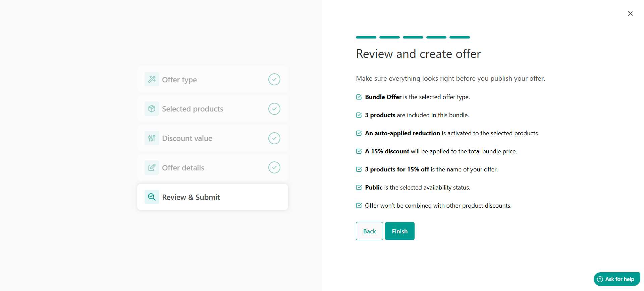The width and height of the screenshot is (644, 291).
Task: Click the completed checkmark for Offer type
Action: (274, 79)
